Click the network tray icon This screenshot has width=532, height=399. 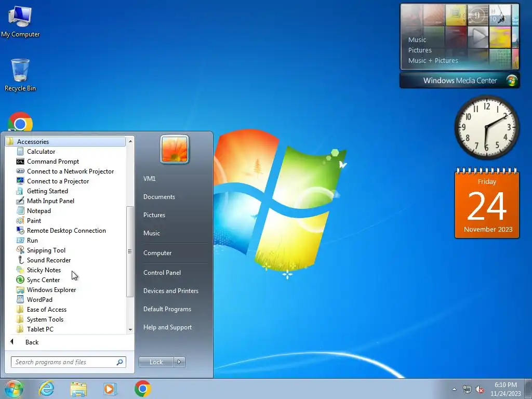[467, 390]
